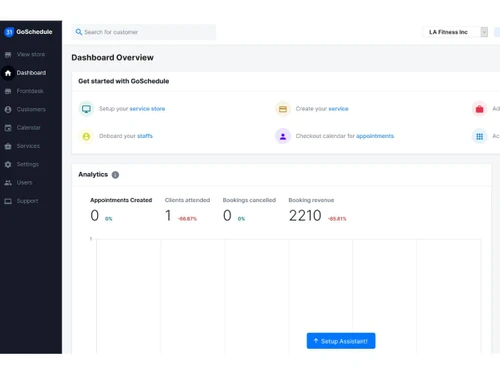Image resolution: width=500 pixels, height=375 pixels.
Task: Focus the Search for customer field
Action: [144, 32]
